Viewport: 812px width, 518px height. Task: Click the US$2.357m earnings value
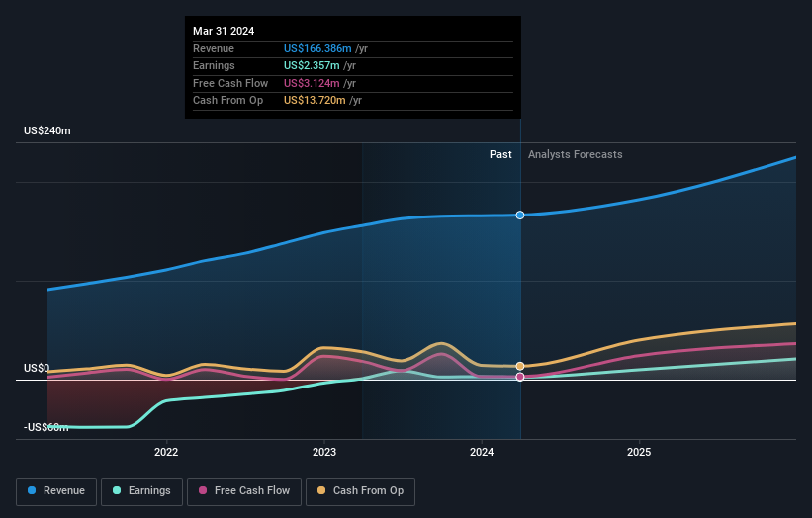point(312,65)
